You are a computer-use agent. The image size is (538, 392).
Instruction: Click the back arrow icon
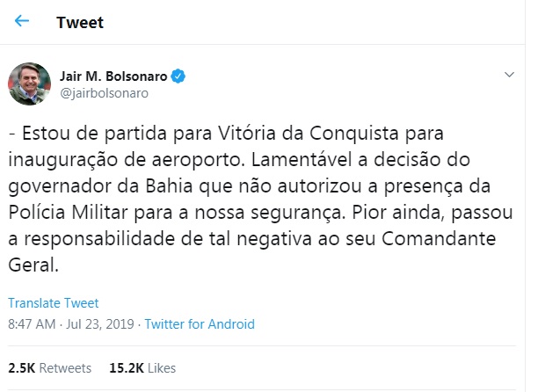tap(22, 20)
